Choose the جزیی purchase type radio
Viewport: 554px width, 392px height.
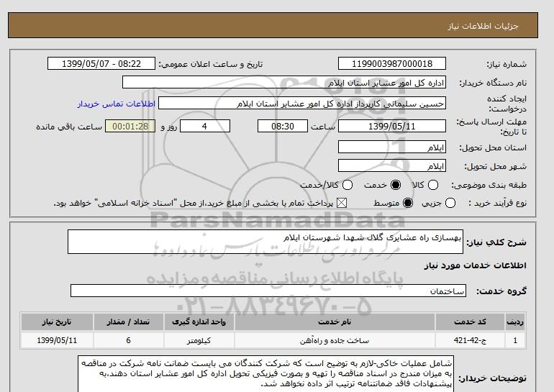tap(450, 203)
